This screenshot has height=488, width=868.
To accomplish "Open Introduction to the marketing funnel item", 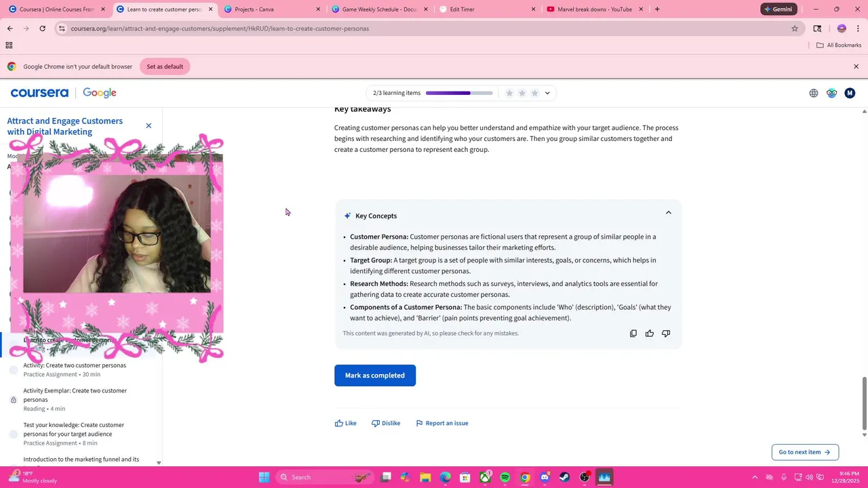I will click(81, 460).
